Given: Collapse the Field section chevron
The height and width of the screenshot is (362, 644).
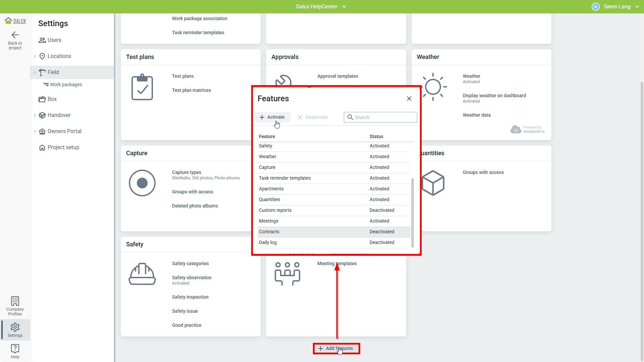Looking at the screenshot, I should [x=35, y=72].
